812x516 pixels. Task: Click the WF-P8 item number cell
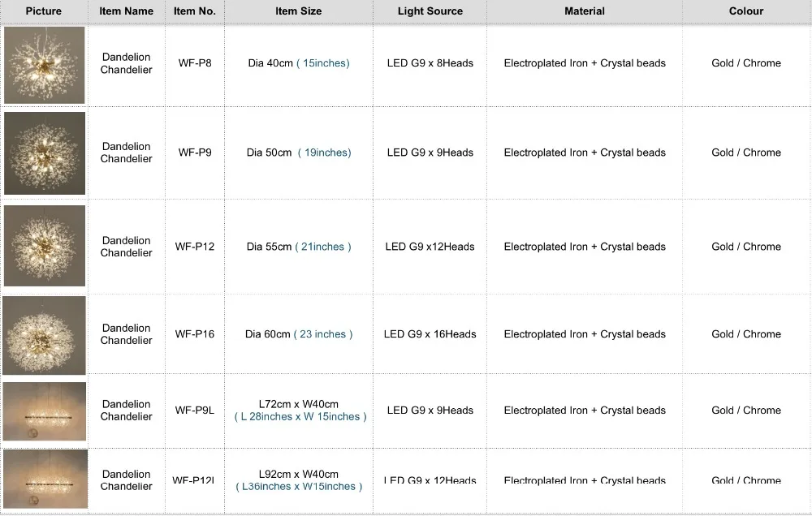tap(195, 63)
